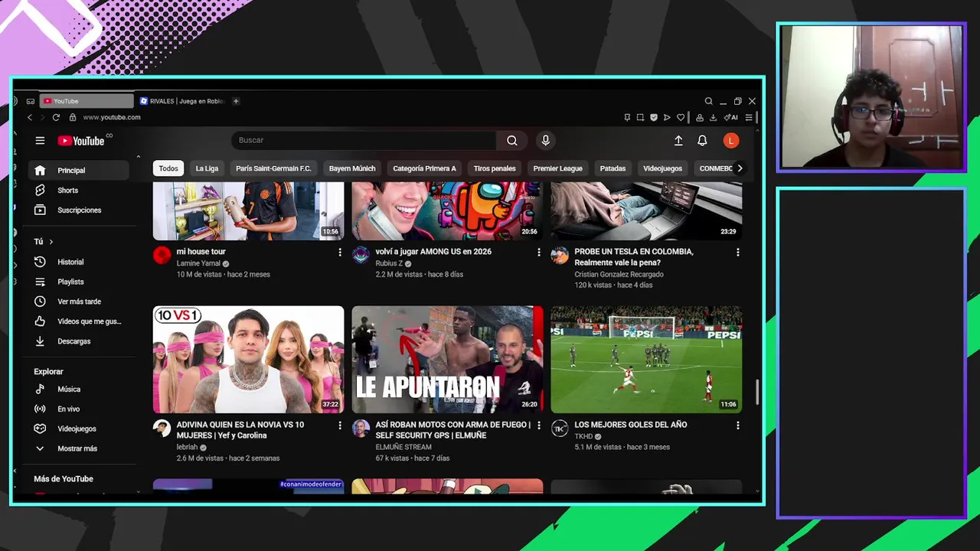The width and height of the screenshot is (980, 551).
Task: Open 'Descargas' in the sidebar
Action: point(79,341)
